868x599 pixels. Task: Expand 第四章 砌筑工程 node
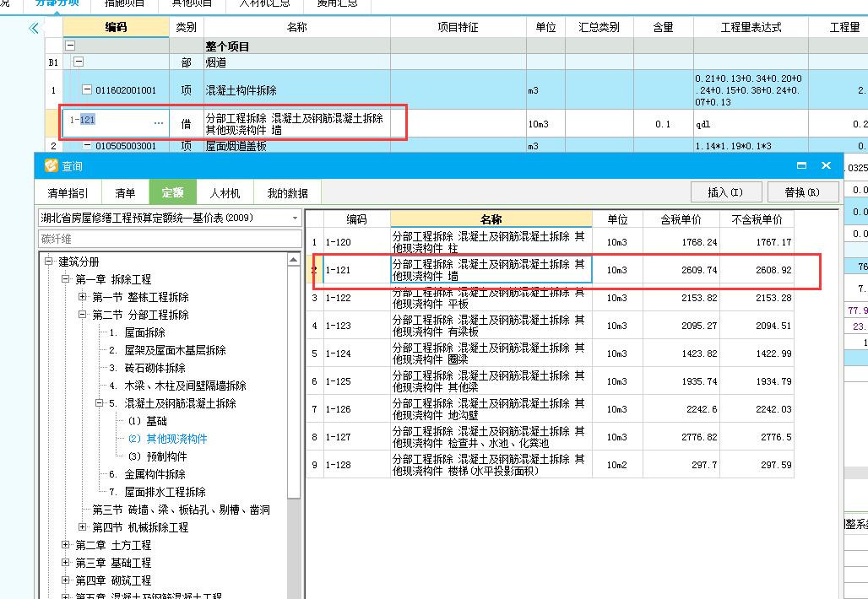[x=65, y=580]
